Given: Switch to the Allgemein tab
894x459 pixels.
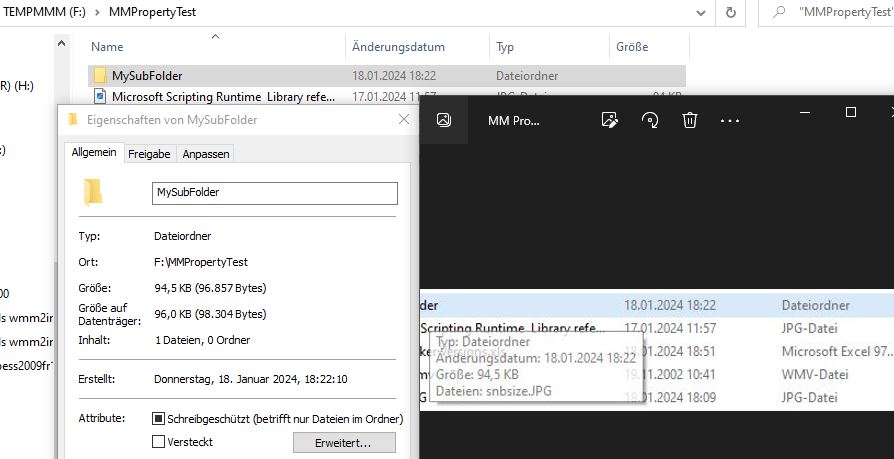Looking at the screenshot, I should click(94, 153).
